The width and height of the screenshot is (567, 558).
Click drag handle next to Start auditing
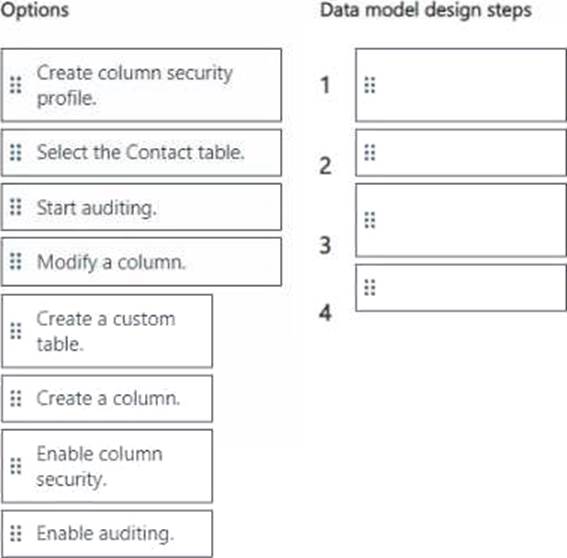pos(16,207)
